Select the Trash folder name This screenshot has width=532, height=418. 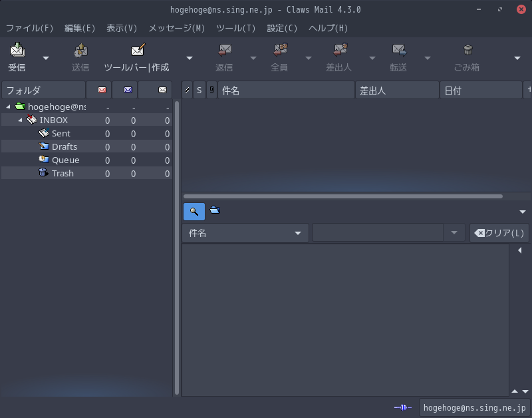(x=63, y=173)
